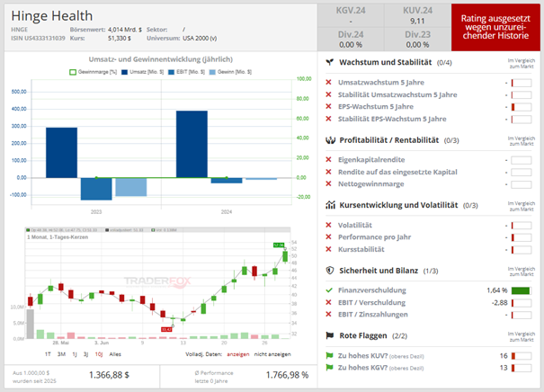Click the KUV.24 value 9,11

point(417,22)
